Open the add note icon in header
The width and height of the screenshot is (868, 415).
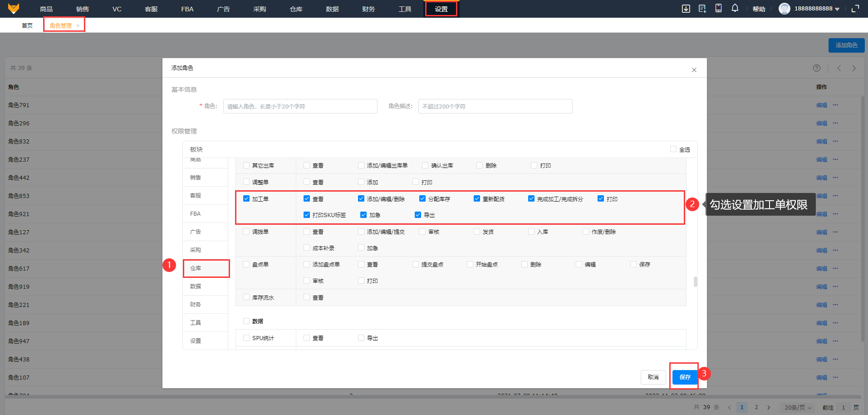click(702, 9)
